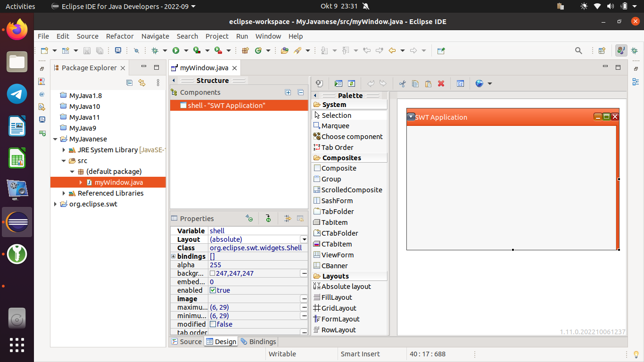This screenshot has height=362, width=644.
Task: Click Goto definition icon in Properties panel
Action: [268, 218]
